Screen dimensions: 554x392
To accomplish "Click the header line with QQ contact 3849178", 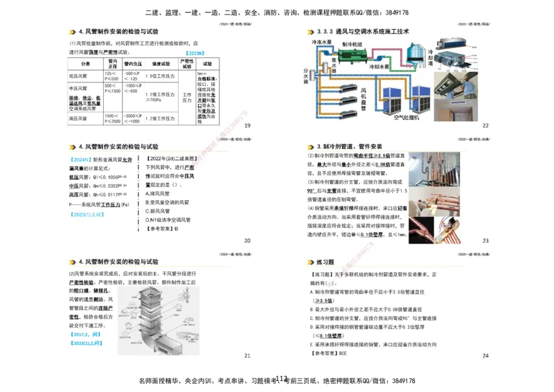I will point(277,12).
